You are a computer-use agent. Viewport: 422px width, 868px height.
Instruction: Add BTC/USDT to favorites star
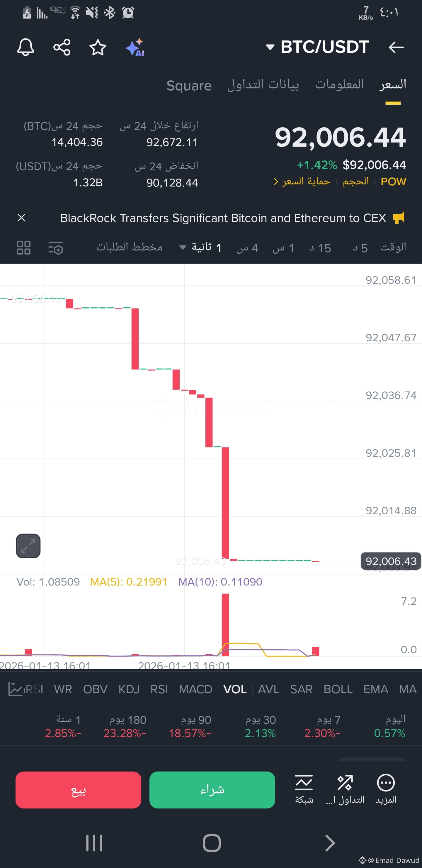click(x=98, y=47)
